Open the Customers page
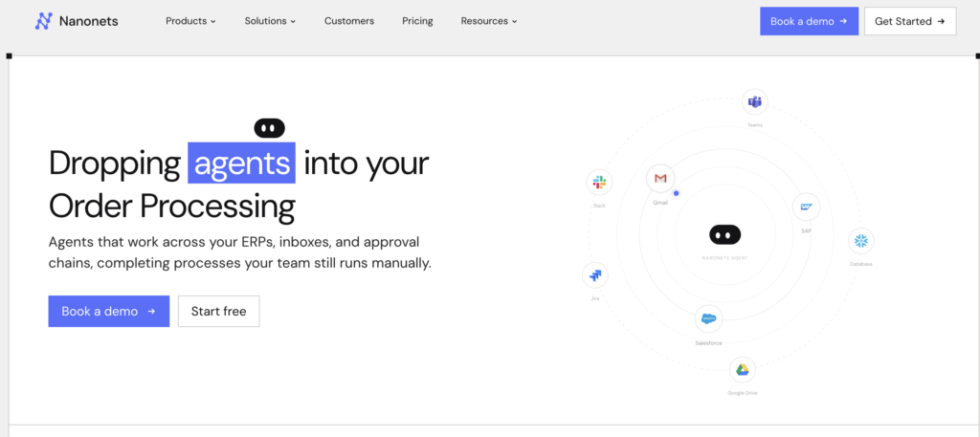980x437 pixels. tap(349, 21)
